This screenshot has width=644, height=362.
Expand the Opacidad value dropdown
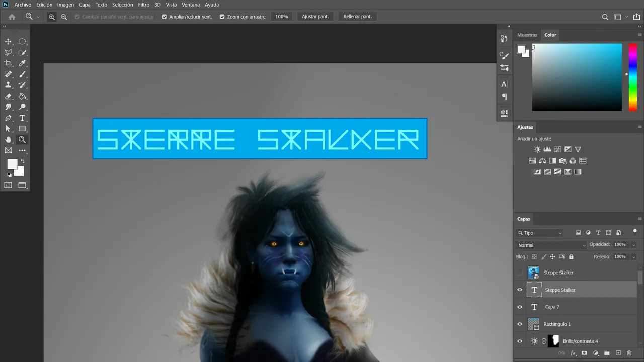point(633,245)
